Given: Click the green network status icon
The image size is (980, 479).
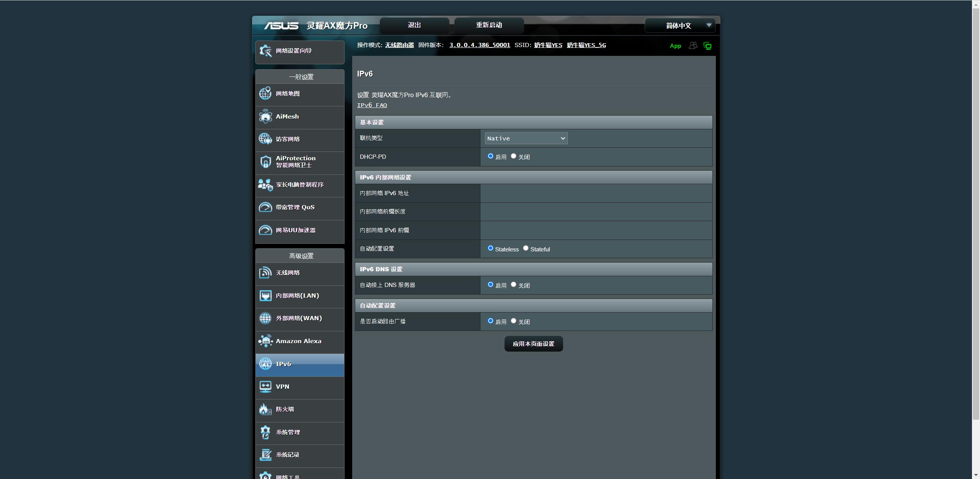Looking at the screenshot, I should [707, 46].
